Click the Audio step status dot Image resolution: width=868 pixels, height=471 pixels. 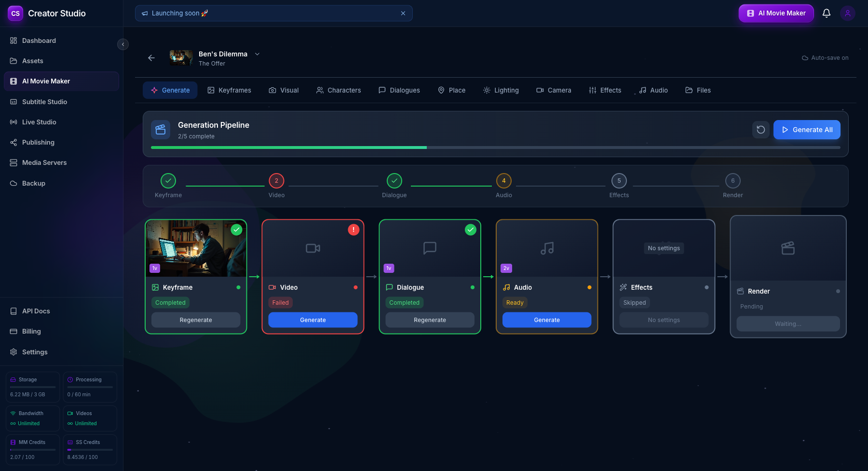[x=589, y=287]
